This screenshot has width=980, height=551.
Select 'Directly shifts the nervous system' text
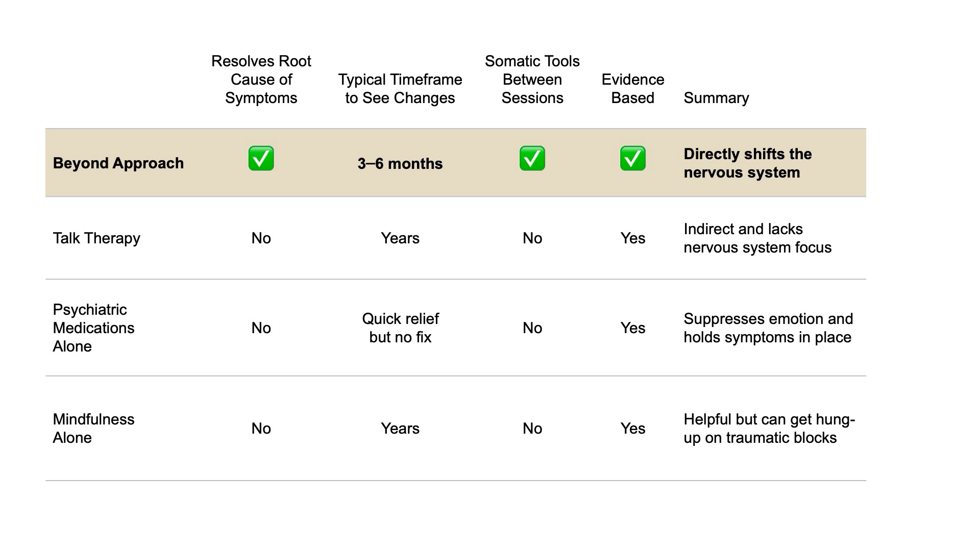[x=748, y=163]
